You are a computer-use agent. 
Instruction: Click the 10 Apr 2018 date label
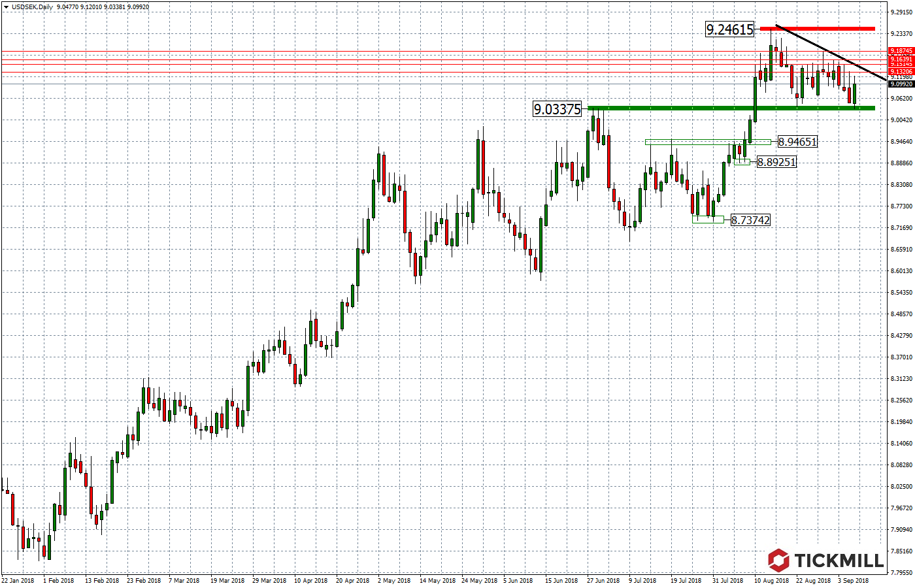coord(310,580)
